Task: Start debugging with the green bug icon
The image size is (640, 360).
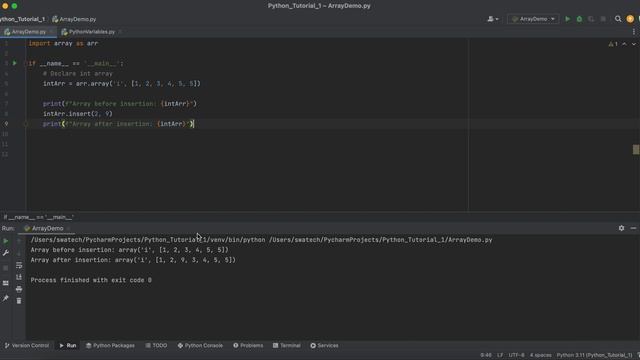Action: click(579, 19)
